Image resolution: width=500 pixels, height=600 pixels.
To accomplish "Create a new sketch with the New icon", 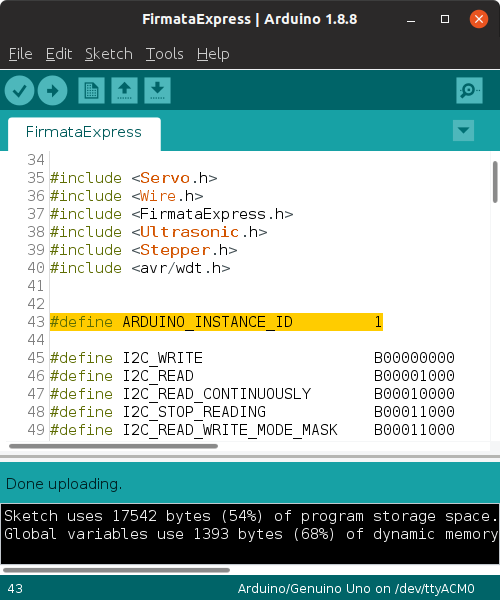I will [x=91, y=91].
